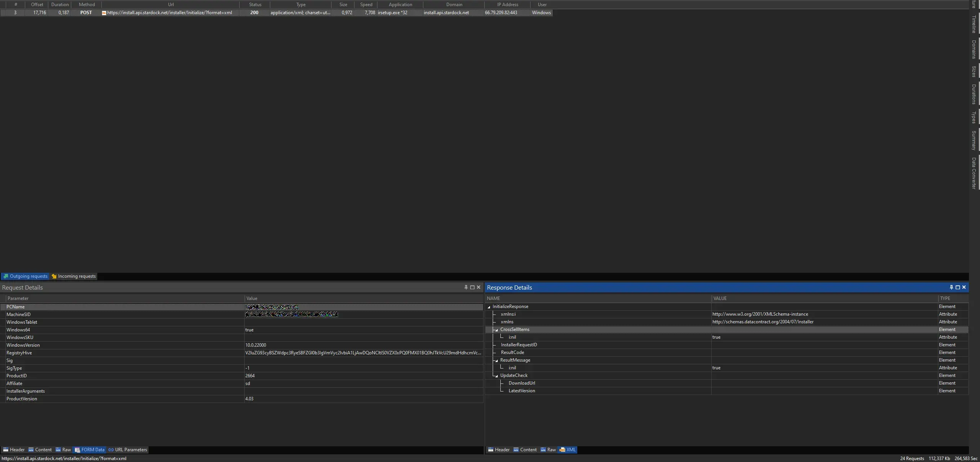The width and height of the screenshot is (980, 462).
Task: Pin the Request Details panel
Action: point(466,287)
